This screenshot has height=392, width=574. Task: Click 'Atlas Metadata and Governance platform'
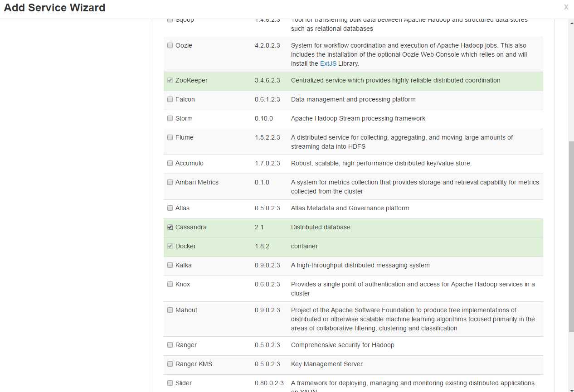[x=350, y=208]
